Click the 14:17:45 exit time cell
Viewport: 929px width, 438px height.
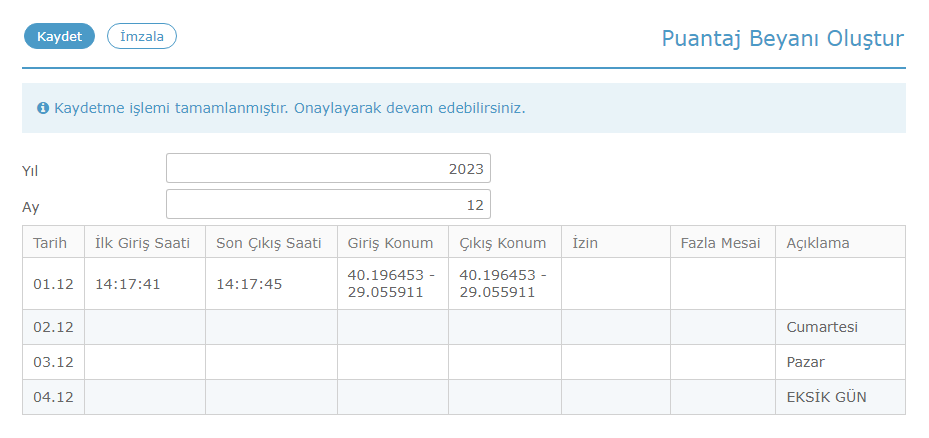(271, 283)
